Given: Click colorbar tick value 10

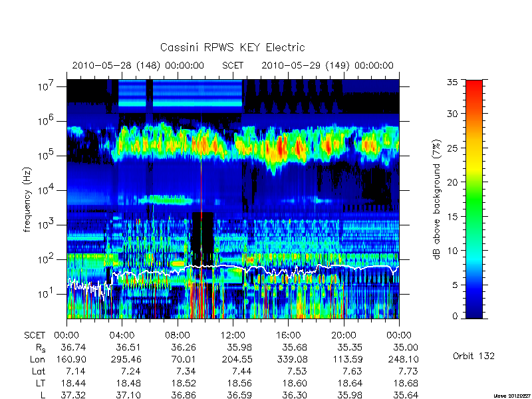Looking at the screenshot, I should pos(452,251).
